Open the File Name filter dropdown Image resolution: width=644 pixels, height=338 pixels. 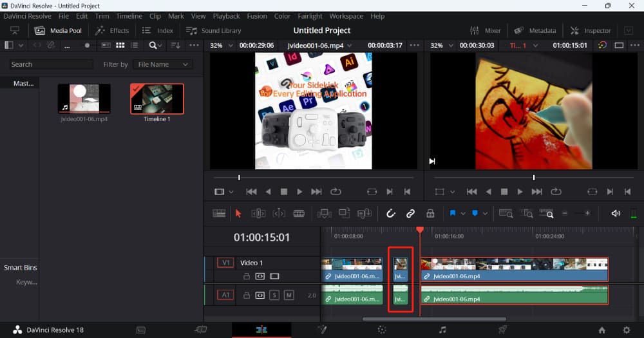click(x=163, y=64)
